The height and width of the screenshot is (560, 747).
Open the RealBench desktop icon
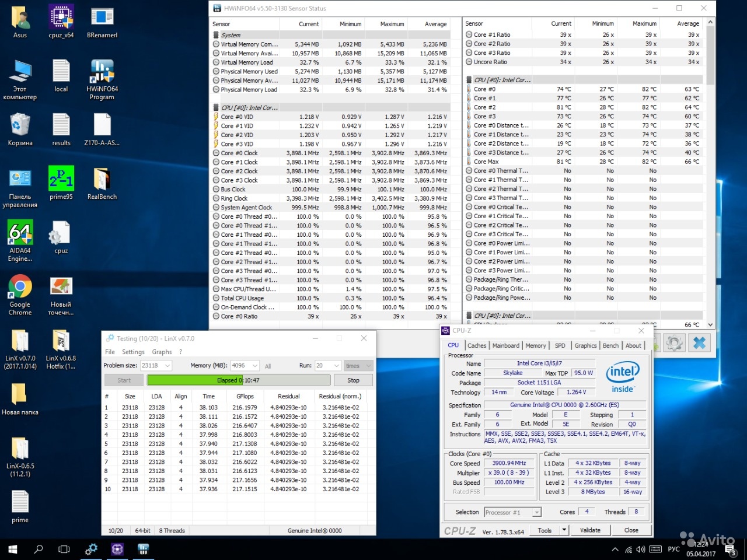[102, 184]
